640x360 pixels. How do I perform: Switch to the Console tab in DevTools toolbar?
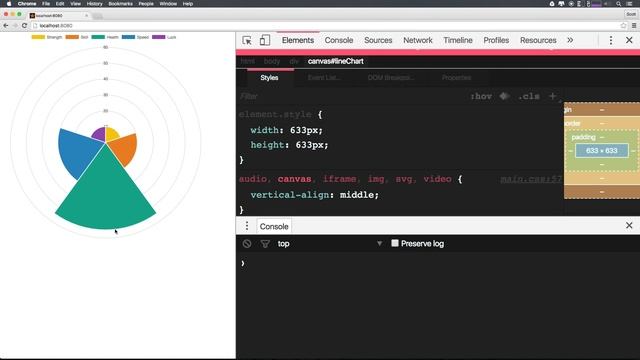(339, 40)
